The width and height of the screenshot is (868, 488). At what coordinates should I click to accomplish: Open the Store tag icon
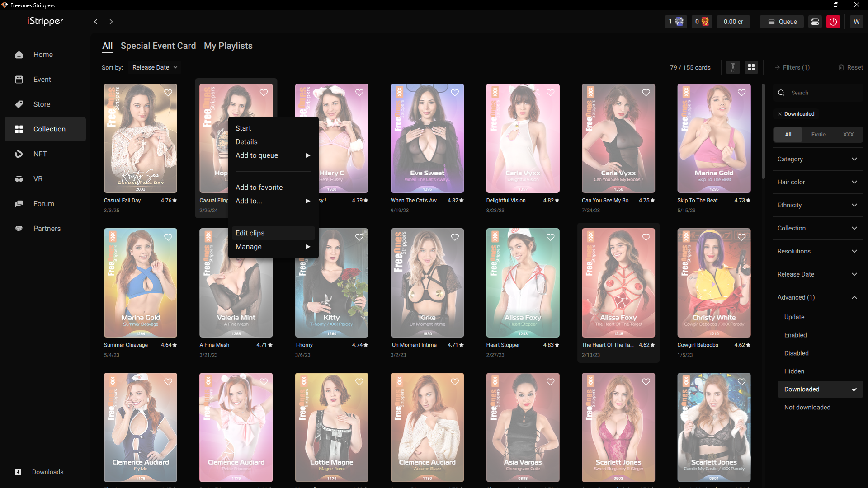coord(19,104)
